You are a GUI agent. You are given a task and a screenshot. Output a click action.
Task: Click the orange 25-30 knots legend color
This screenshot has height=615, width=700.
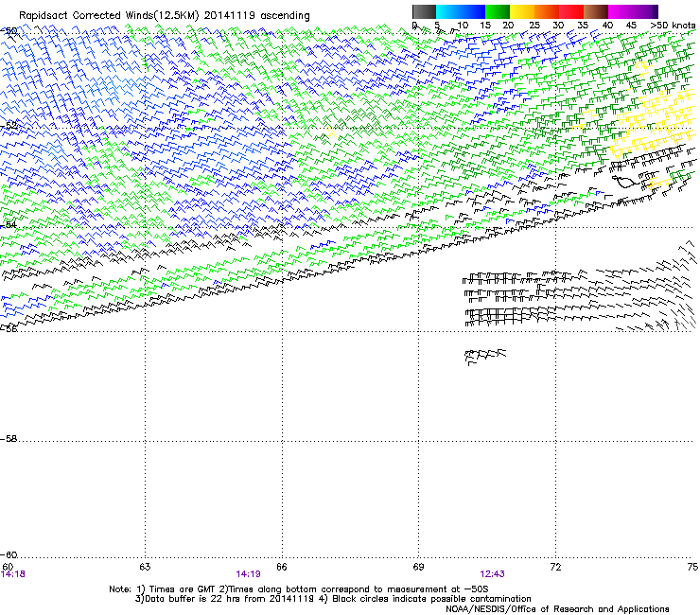(547, 11)
